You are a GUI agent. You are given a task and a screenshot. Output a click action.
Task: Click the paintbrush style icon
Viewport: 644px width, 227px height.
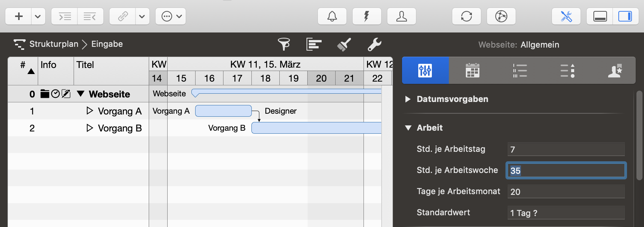pos(344,44)
